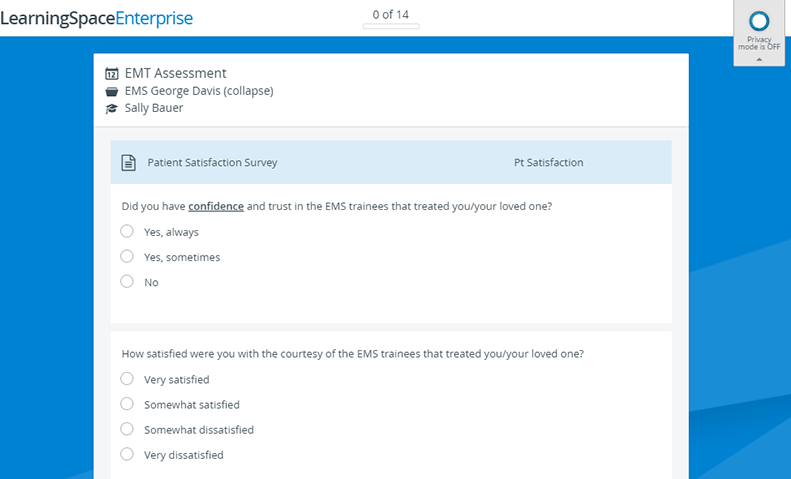
Task: Choose "No" for confidence question
Action: click(x=127, y=281)
